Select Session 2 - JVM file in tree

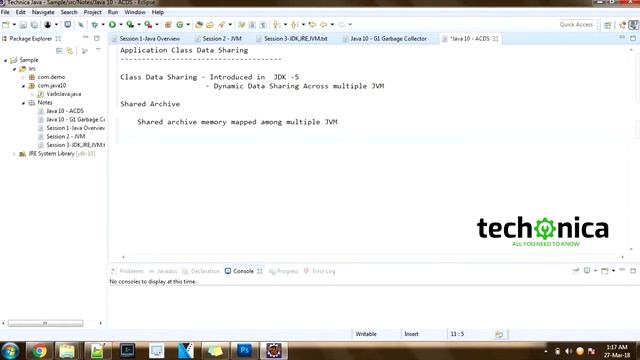[x=66, y=137]
